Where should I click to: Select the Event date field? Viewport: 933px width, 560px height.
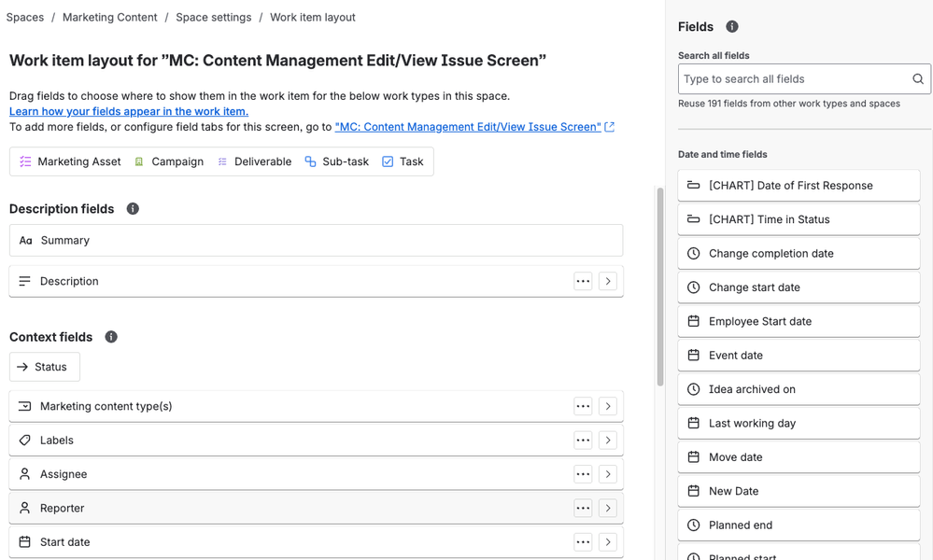pyautogui.click(x=799, y=356)
